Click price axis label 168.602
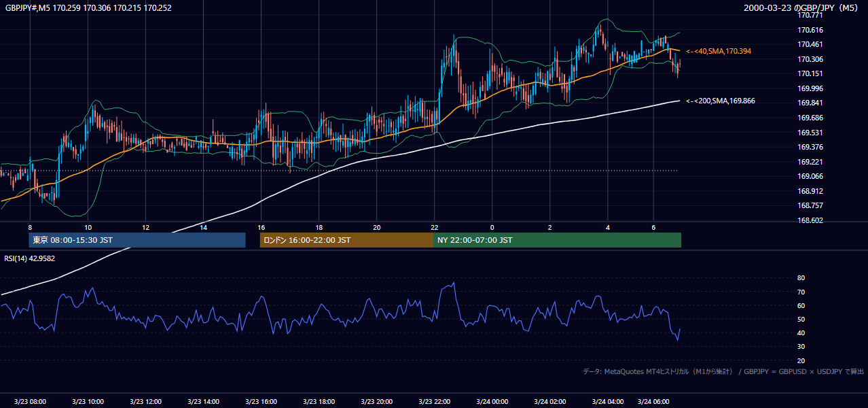Screen dimensions: 868x408 pos(810,220)
